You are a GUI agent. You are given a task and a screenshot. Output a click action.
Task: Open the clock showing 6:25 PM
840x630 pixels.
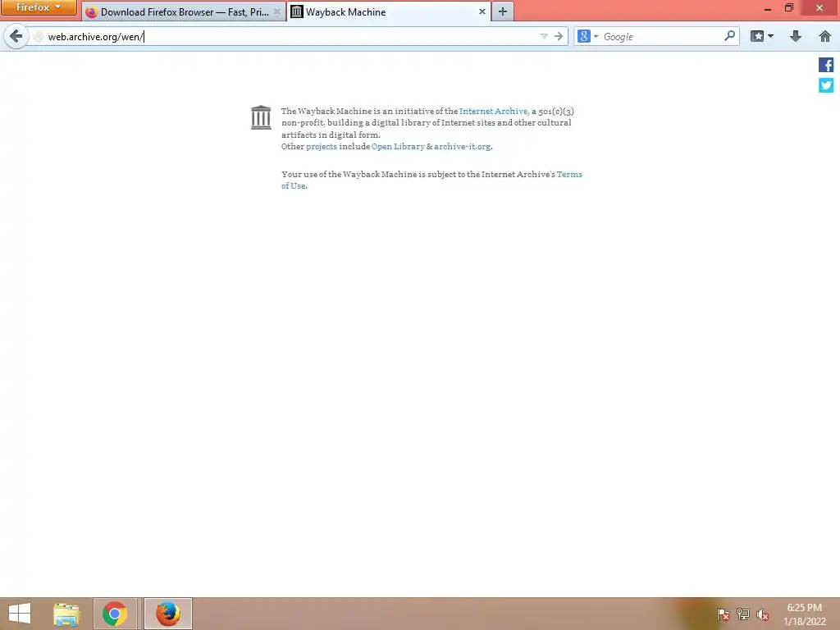[804, 614]
